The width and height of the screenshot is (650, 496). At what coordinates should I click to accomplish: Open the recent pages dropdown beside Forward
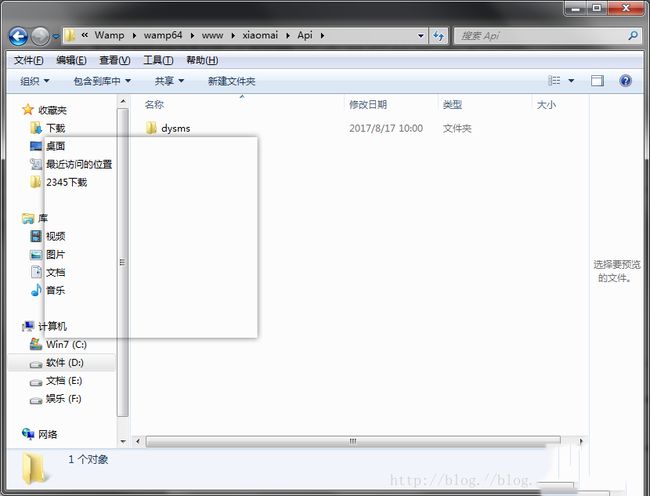(56, 36)
